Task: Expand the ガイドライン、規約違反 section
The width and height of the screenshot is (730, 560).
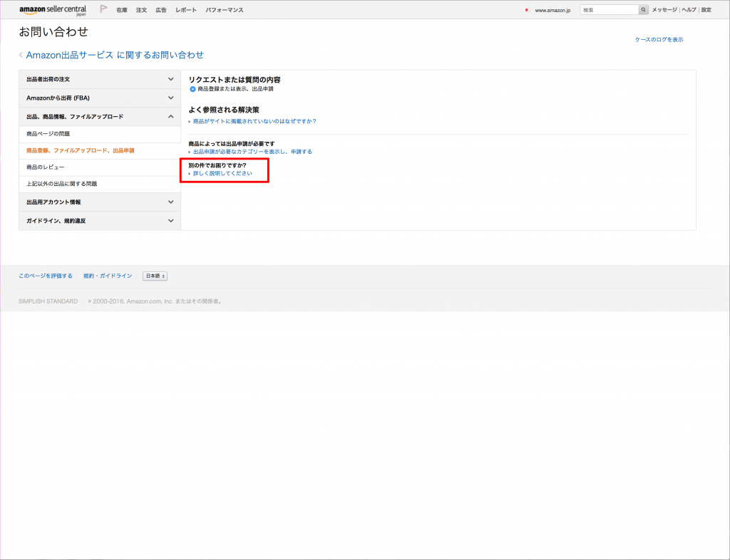Action: point(100,221)
